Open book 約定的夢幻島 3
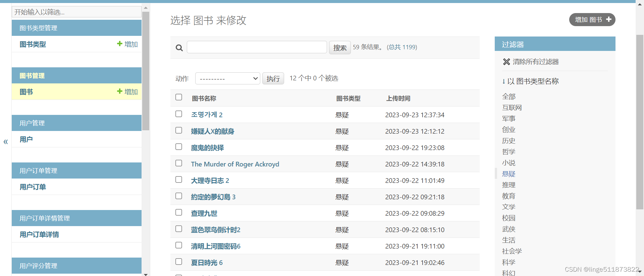The image size is (644, 276). pyautogui.click(x=213, y=197)
